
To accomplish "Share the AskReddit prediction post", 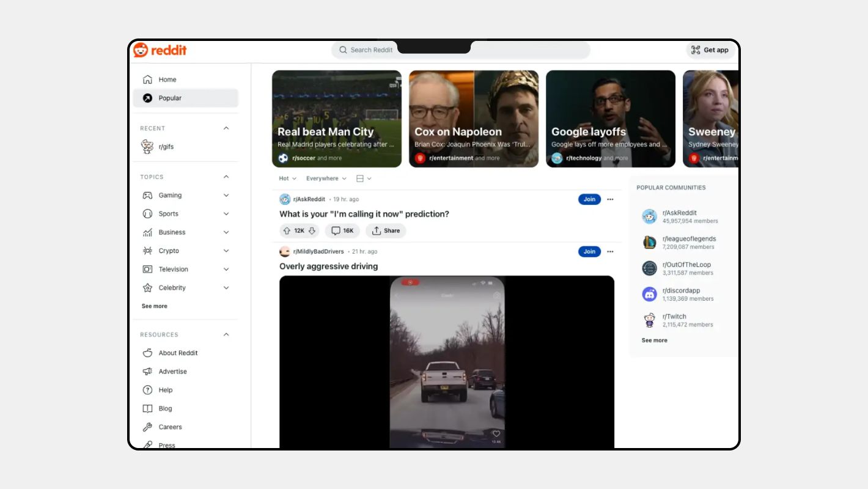I will [386, 231].
